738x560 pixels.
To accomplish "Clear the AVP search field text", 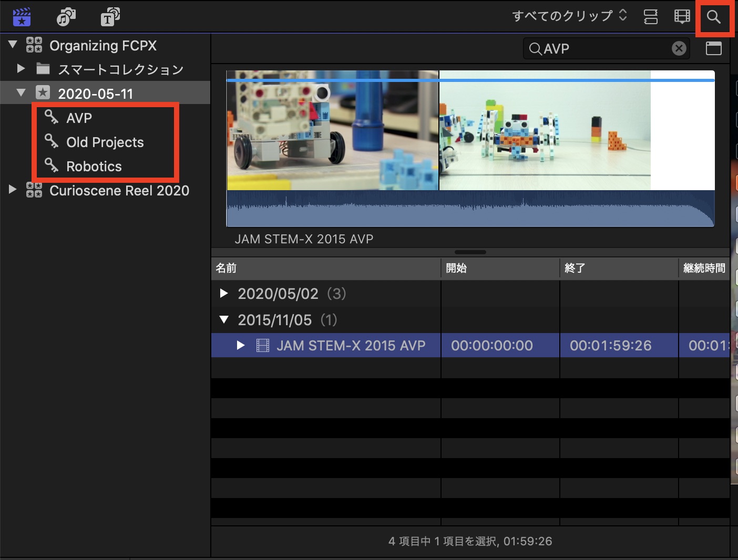I will (x=679, y=49).
